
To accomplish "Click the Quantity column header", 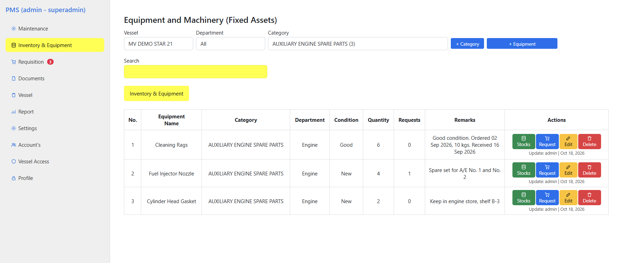I will coord(378,120).
